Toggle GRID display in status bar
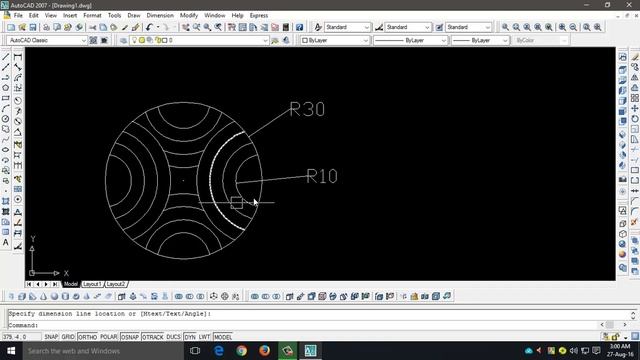640x360 pixels. pyautogui.click(x=68, y=337)
